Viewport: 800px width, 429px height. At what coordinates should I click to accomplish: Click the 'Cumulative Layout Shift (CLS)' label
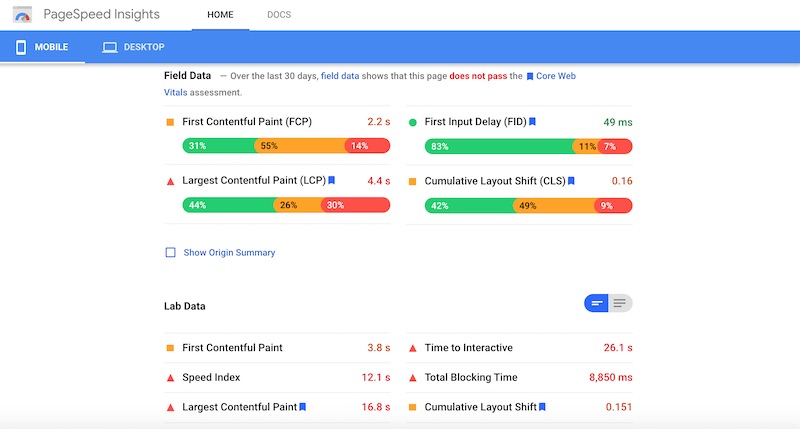coord(495,181)
